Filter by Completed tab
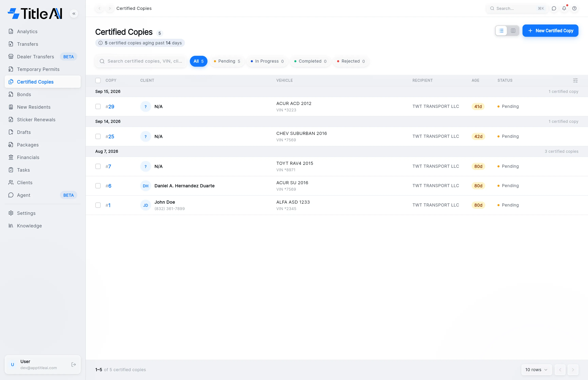 tap(310, 61)
